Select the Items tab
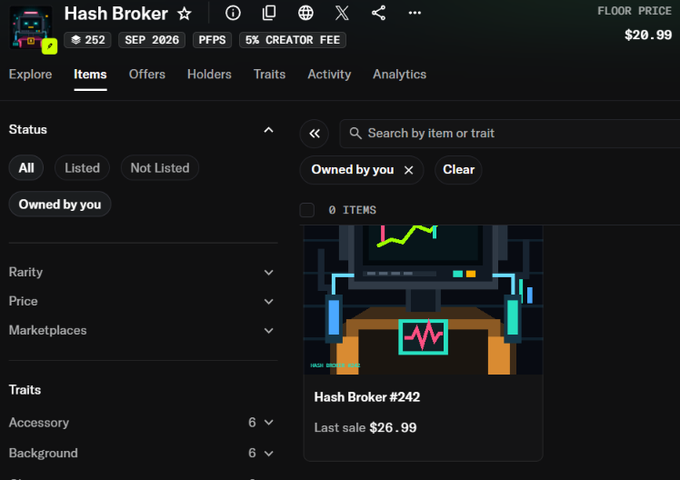Screen dimensions: 680x480 (x=90, y=74)
